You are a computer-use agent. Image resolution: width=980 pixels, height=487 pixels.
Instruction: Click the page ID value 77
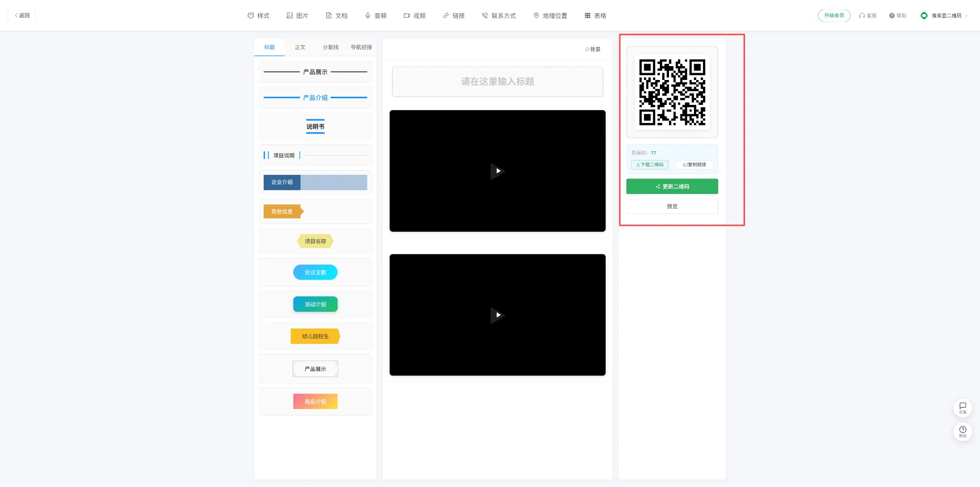point(654,153)
